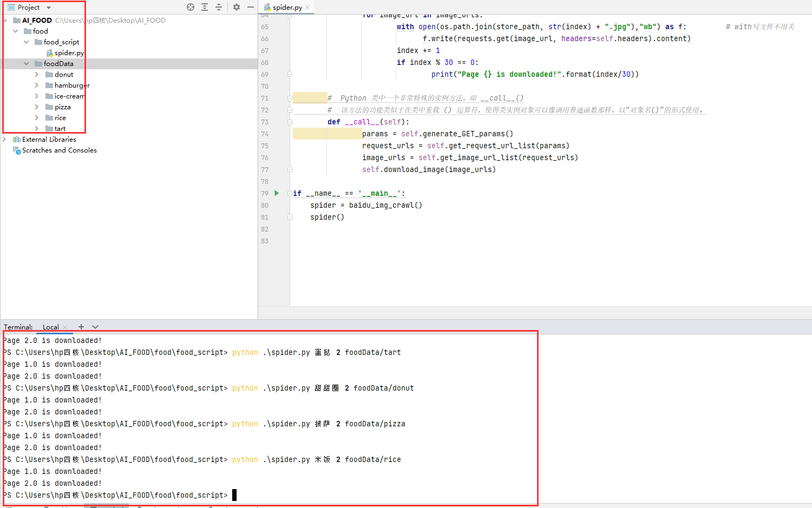Select the pizza folder label

[63, 107]
